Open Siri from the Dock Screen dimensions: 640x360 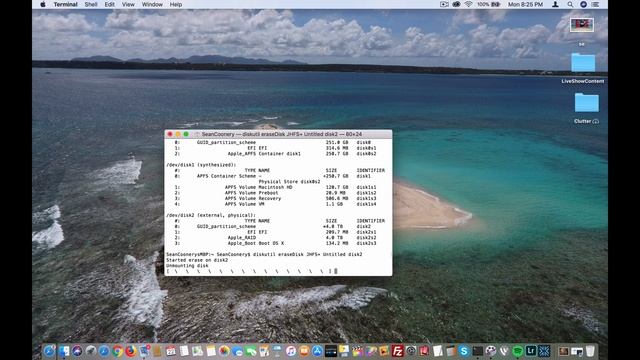(x=77, y=351)
